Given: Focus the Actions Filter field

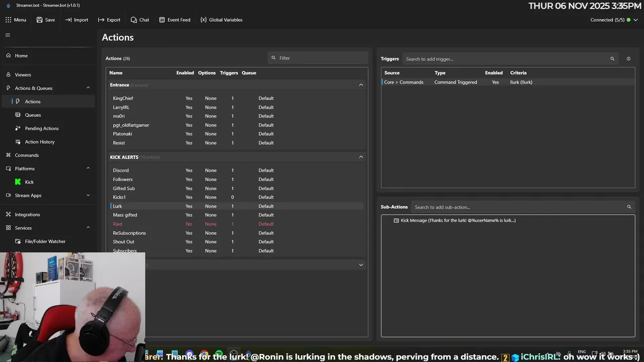Looking at the screenshot, I should coord(318,58).
